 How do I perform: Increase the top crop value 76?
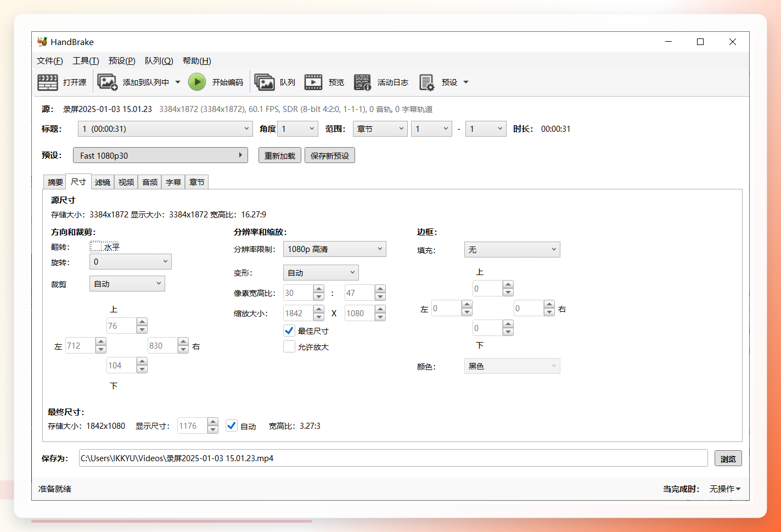coord(142,322)
